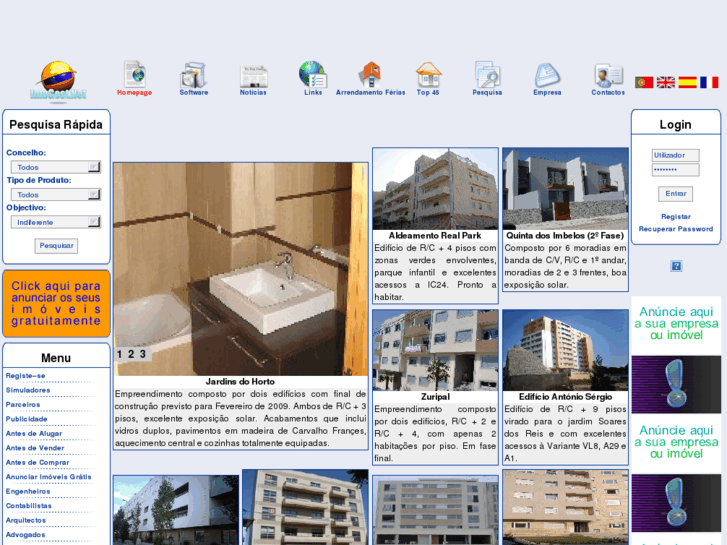Open Parceiros menu item

coord(23,404)
